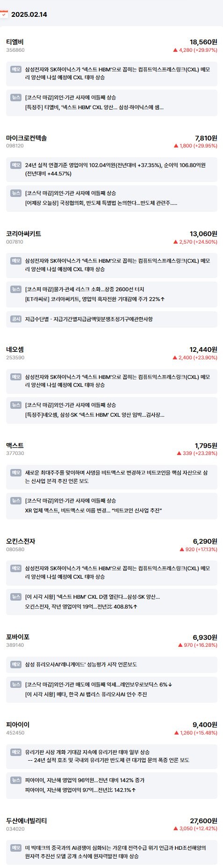This screenshot has width=223, height=868.
Task: Click the 메모 badge under 티엘비
Action: point(16,69)
